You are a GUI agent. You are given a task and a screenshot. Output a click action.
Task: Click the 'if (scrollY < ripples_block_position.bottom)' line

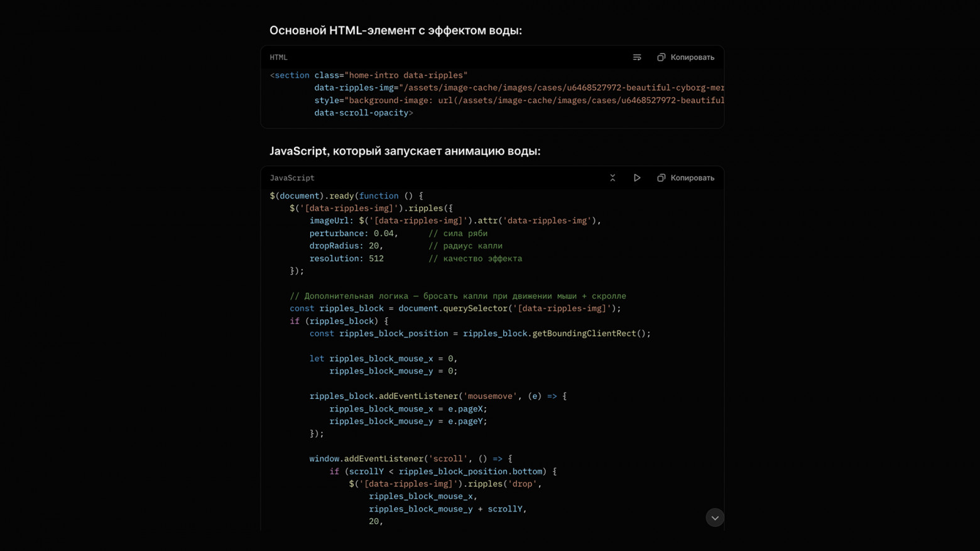click(443, 471)
